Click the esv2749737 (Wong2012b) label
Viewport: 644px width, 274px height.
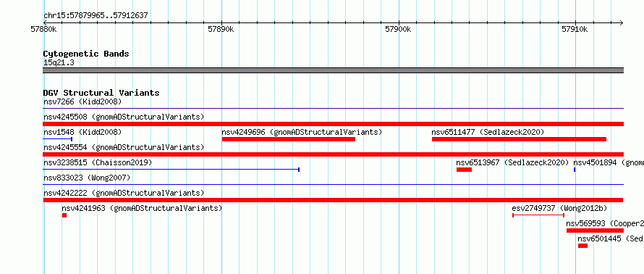click(559, 208)
